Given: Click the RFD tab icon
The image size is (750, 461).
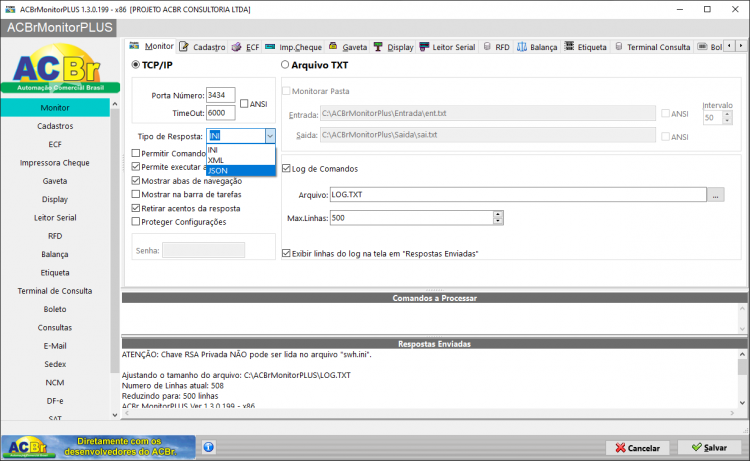Looking at the screenshot, I should [x=487, y=46].
